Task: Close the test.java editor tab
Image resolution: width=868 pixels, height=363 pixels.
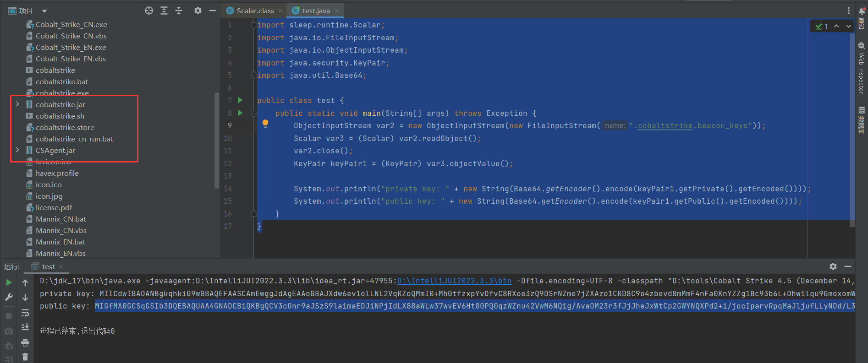Action: (x=337, y=11)
